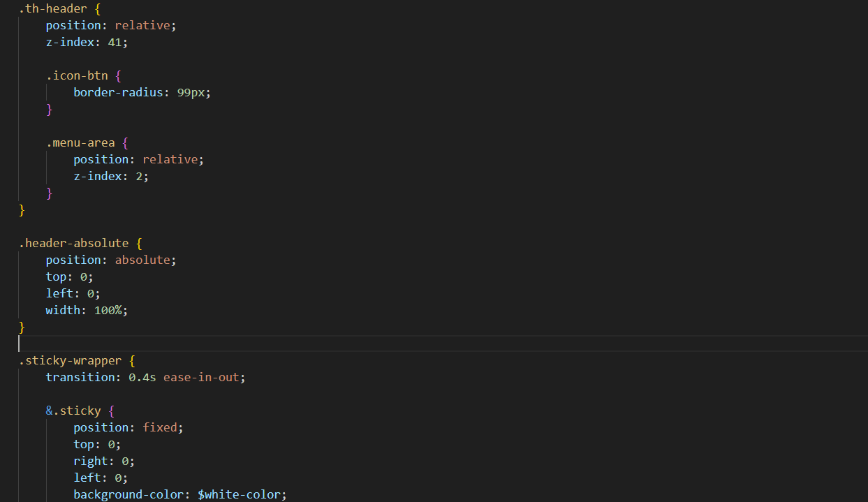Click the .sticky-wrapper class selector

coord(72,360)
